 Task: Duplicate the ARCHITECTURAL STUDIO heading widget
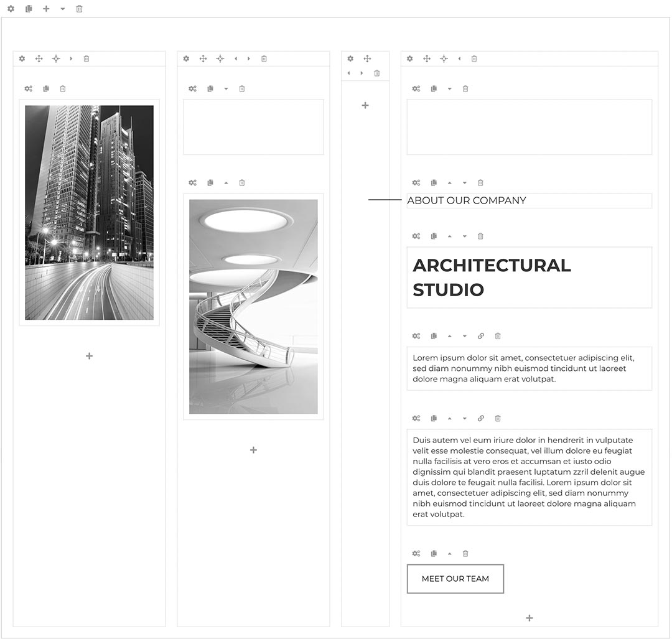434,236
